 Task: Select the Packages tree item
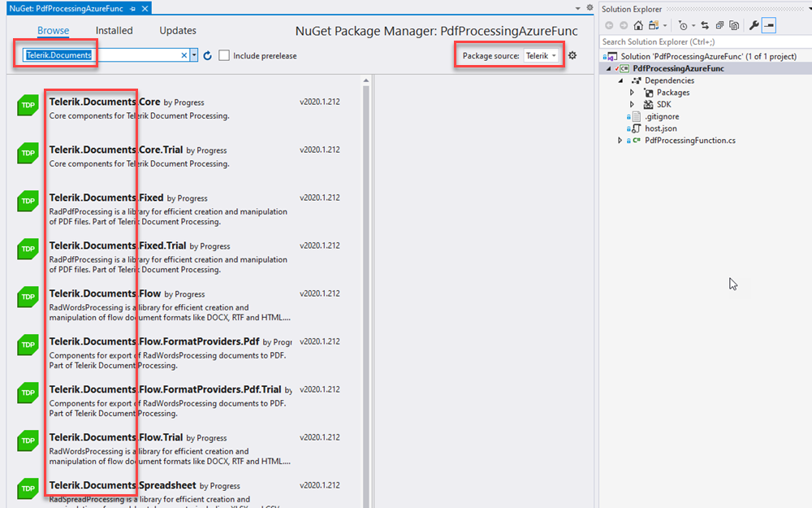672,93
